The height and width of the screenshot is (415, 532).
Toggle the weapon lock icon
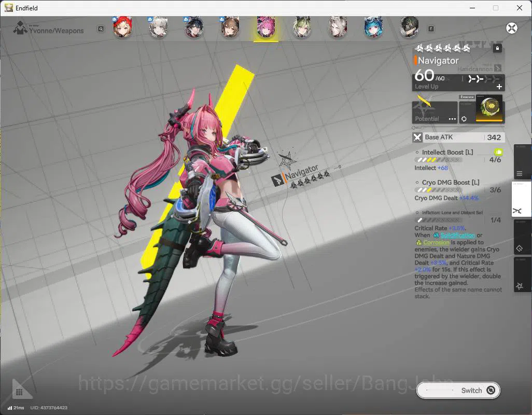coord(497,48)
